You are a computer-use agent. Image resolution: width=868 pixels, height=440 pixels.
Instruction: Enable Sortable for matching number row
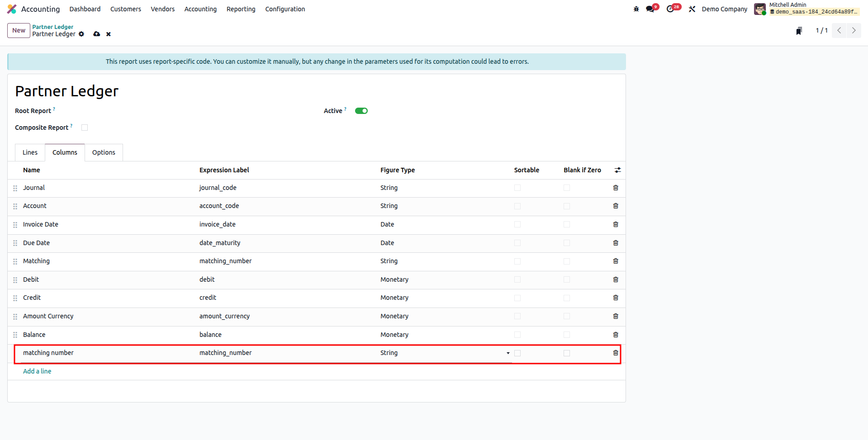click(517, 353)
